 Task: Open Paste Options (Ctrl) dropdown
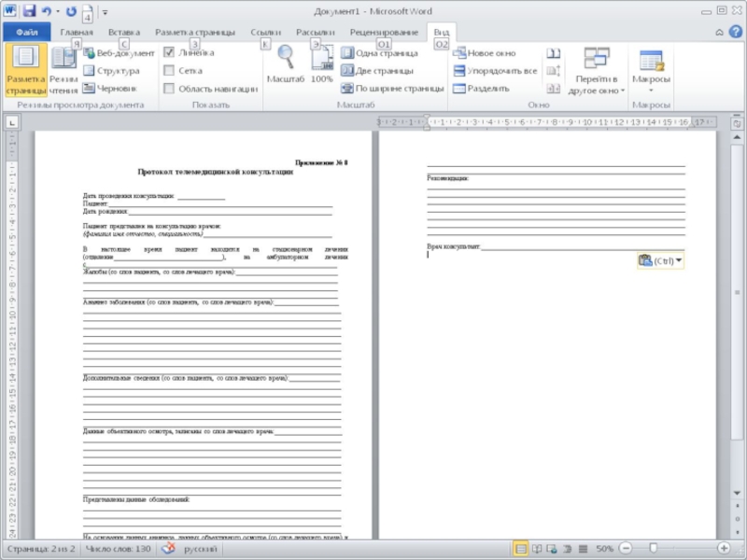tap(660, 260)
